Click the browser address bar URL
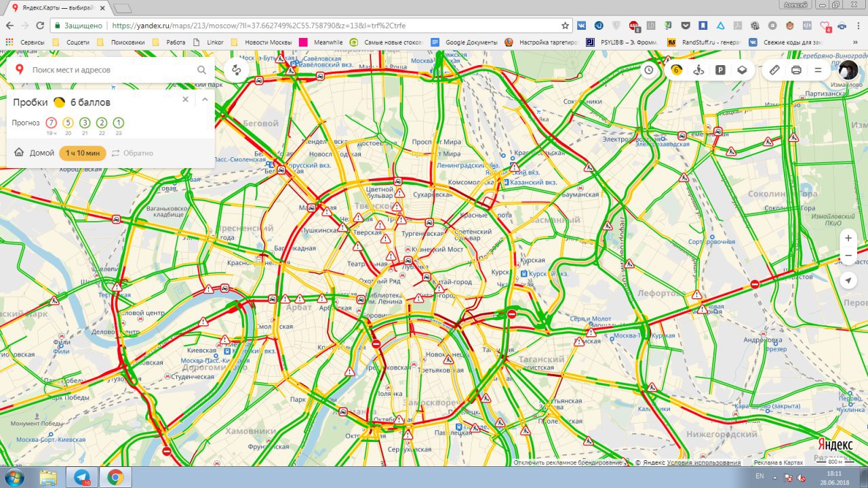This screenshot has width=868, height=488. tap(258, 26)
